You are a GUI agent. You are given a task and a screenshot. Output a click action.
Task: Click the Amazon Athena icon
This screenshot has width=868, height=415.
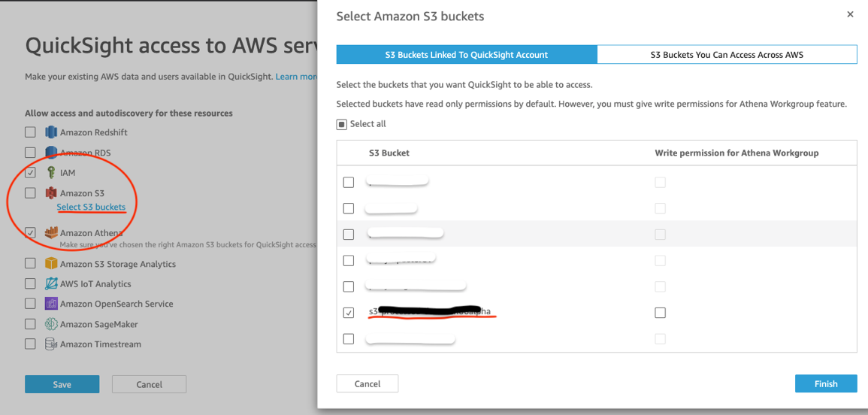click(52, 233)
